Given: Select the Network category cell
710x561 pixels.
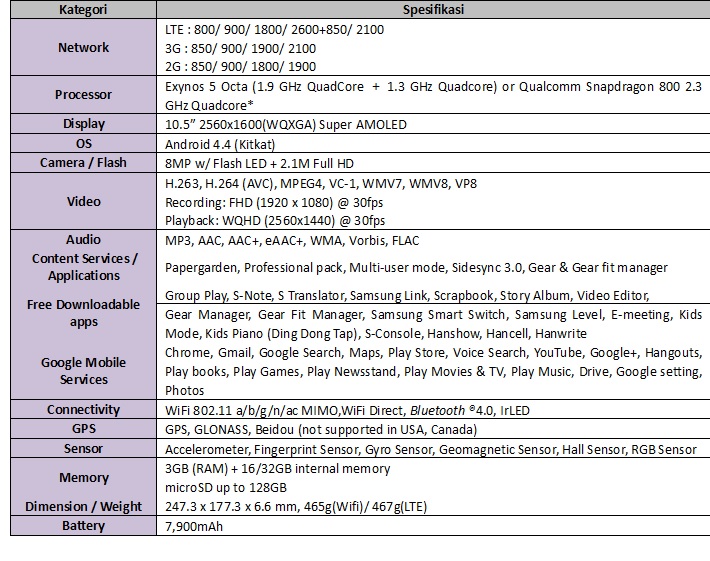Looking at the screenshot, I should pos(83,47).
